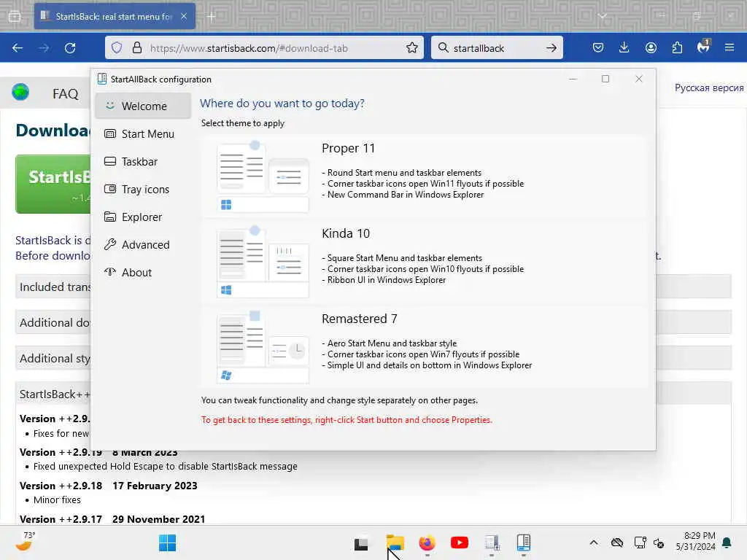Reload the current Firefox page
747x560 pixels.
coord(70,47)
